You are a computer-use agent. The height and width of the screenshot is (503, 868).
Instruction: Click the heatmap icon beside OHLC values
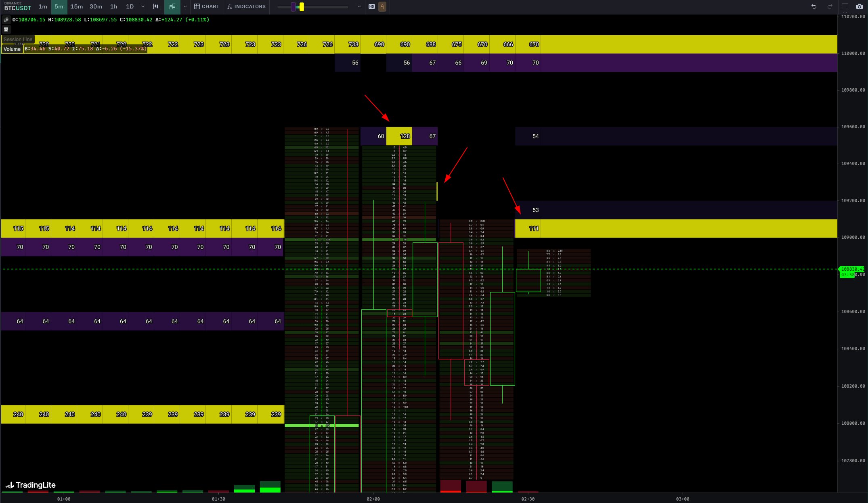point(6,20)
